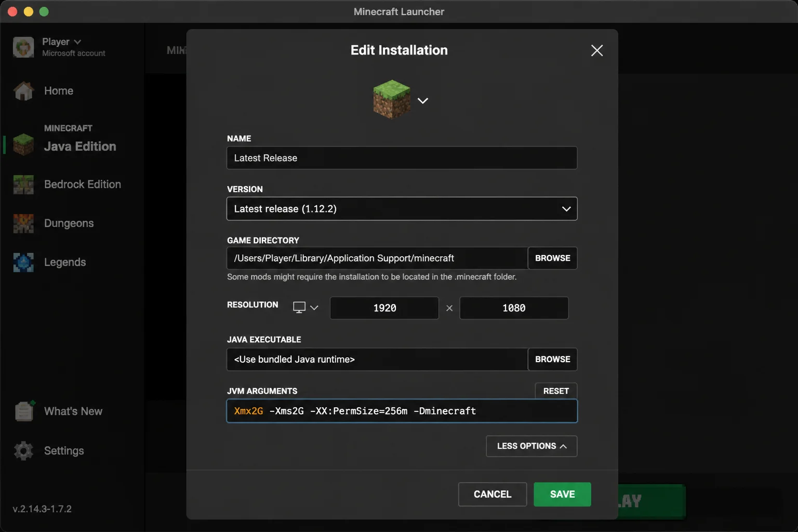
Task: Click the resolution height field 1080
Action: click(514, 308)
